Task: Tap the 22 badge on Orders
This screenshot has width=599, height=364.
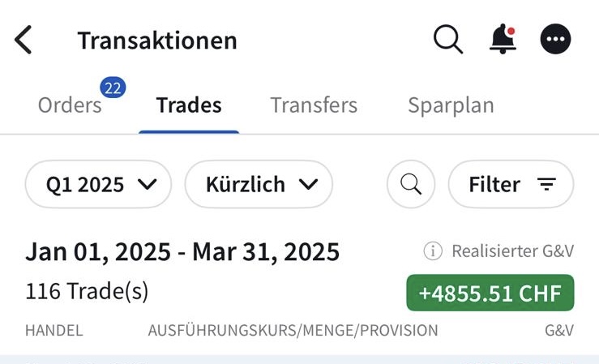Action: (113, 88)
